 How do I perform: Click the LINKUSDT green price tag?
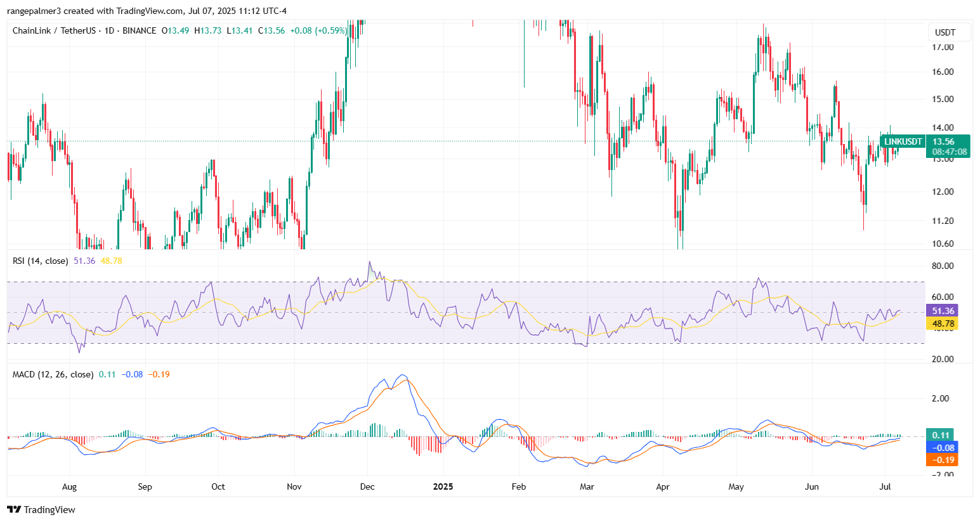[x=903, y=141]
